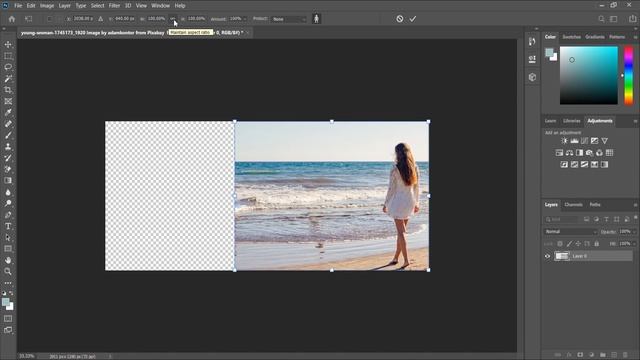Switch to the Swatches tab

pos(571,37)
